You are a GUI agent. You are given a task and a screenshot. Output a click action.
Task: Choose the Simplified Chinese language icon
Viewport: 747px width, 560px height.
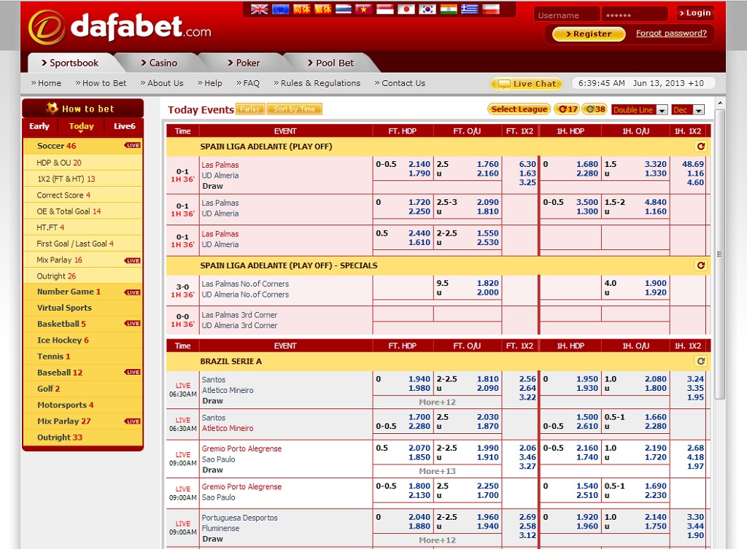(x=301, y=9)
